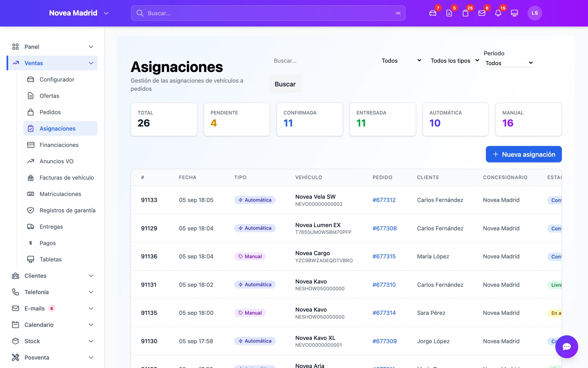Expand the Clientes section chevron
Viewport: 588px width, 368px height.
[x=91, y=276]
